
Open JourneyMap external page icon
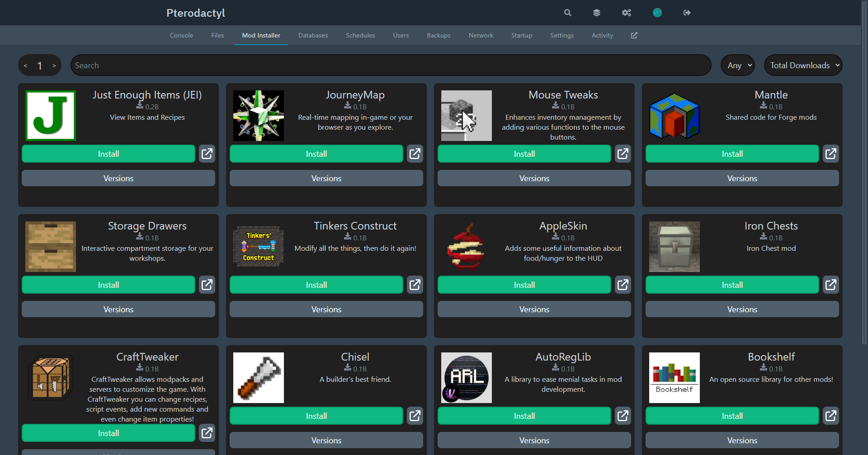[415, 154]
